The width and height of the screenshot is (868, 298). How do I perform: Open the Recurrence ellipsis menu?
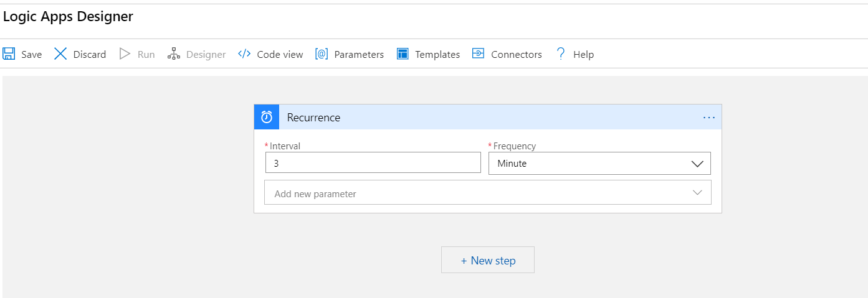pos(709,117)
